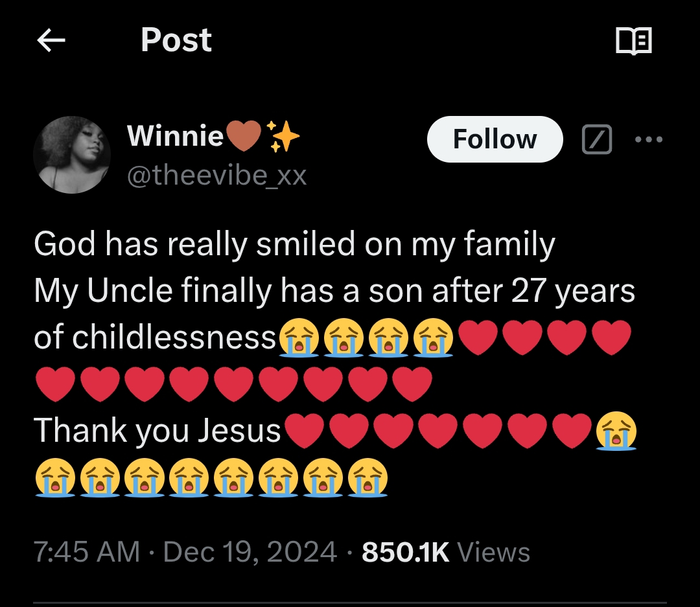Image resolution: width=700 pixels, height=607 pixels.
Task: Click the 'My Uncle finally has a son' text
Action: point(334,291)
